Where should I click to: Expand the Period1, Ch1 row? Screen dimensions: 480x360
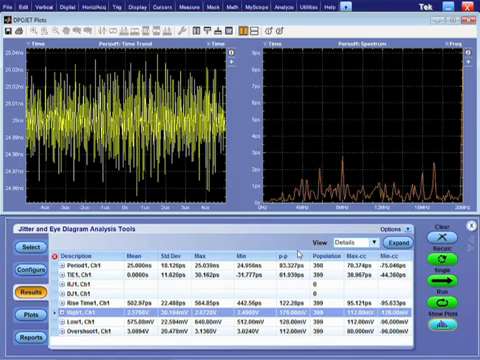click(62, 266)
